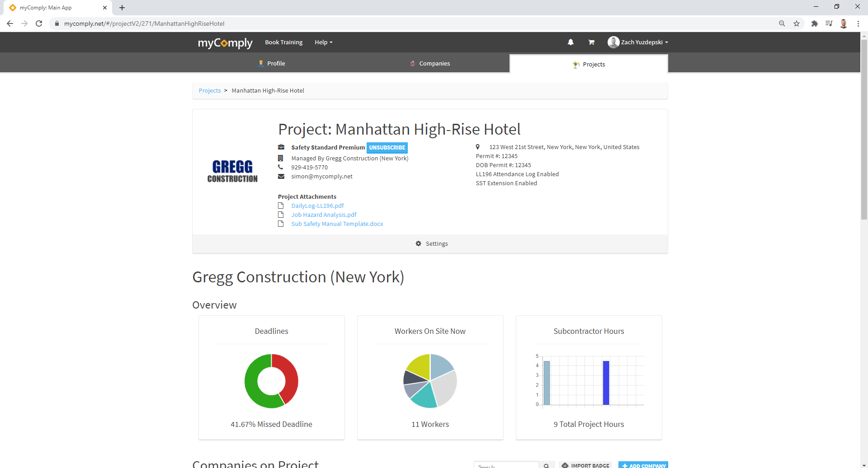Click the myComply logo

[225, 42]
